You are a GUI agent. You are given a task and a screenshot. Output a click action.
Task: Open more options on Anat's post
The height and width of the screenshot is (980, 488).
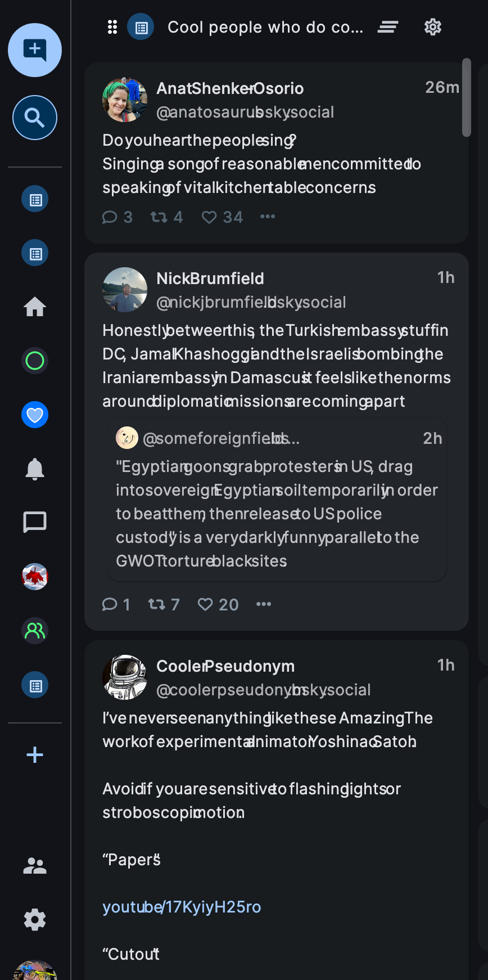pyautogui.click(x=268, y=217)
